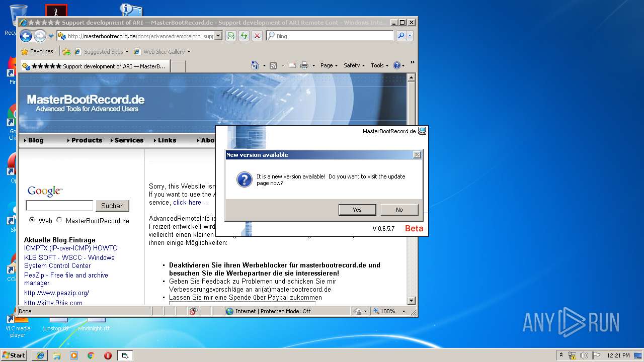The height and width of the screenshot is (362, 644).
Task: Open the Favorites star button
Action: 37,51
